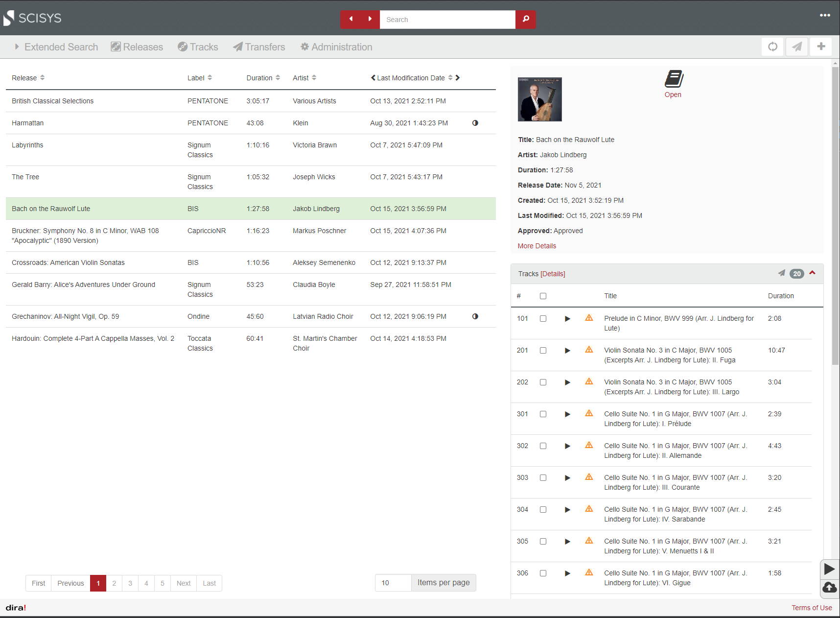Toggle the select-all tracks checkbox
Viewport: 840px width, 618px height.
coord(543,296)
